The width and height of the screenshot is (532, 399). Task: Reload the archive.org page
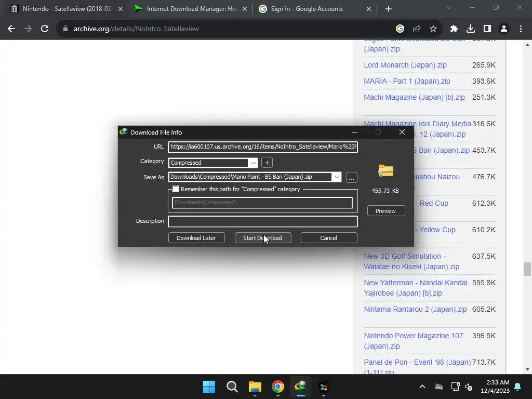[45, 29]
